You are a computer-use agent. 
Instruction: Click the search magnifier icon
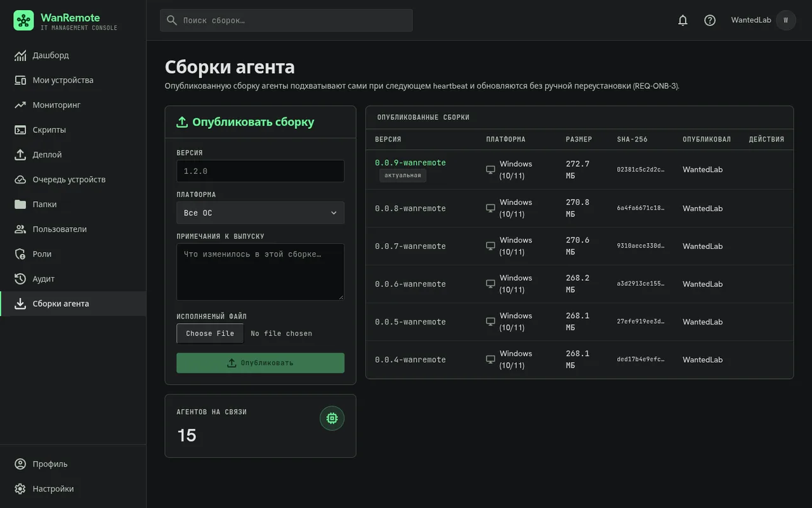[x=172, y=20]
